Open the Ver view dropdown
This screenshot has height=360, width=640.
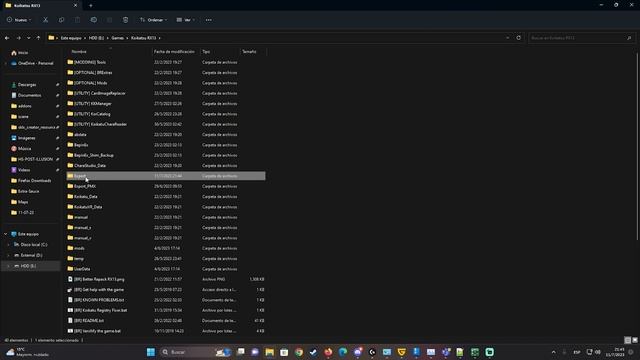click(x=185, y=20)
